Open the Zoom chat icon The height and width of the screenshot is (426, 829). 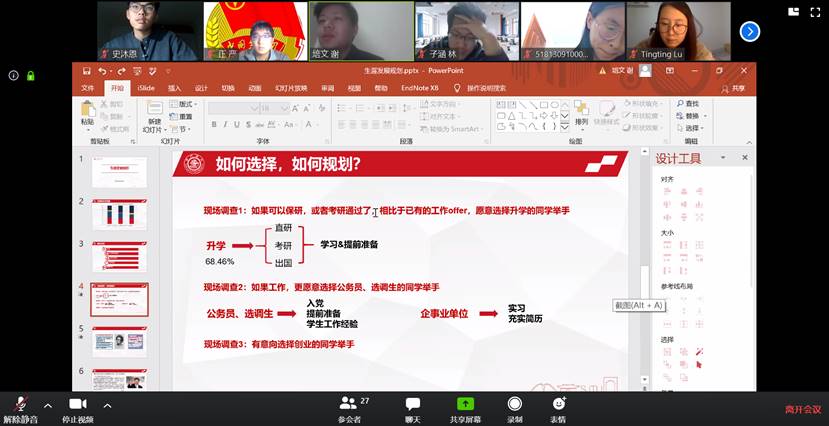click(x=412, y=402)
